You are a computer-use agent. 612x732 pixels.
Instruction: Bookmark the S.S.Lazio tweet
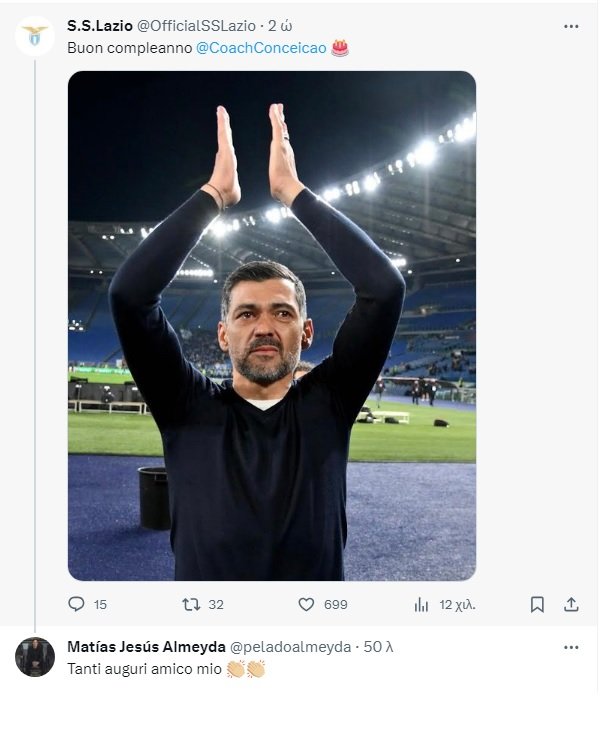click(537, 605)
